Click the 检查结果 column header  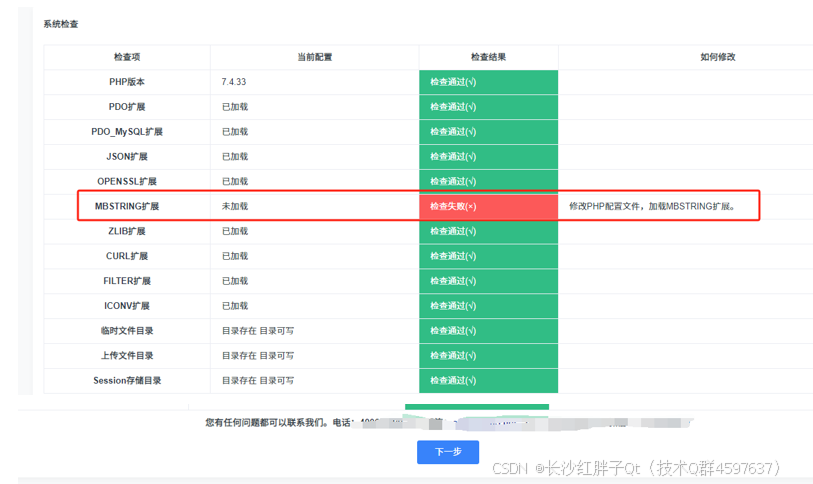[488, 57]
